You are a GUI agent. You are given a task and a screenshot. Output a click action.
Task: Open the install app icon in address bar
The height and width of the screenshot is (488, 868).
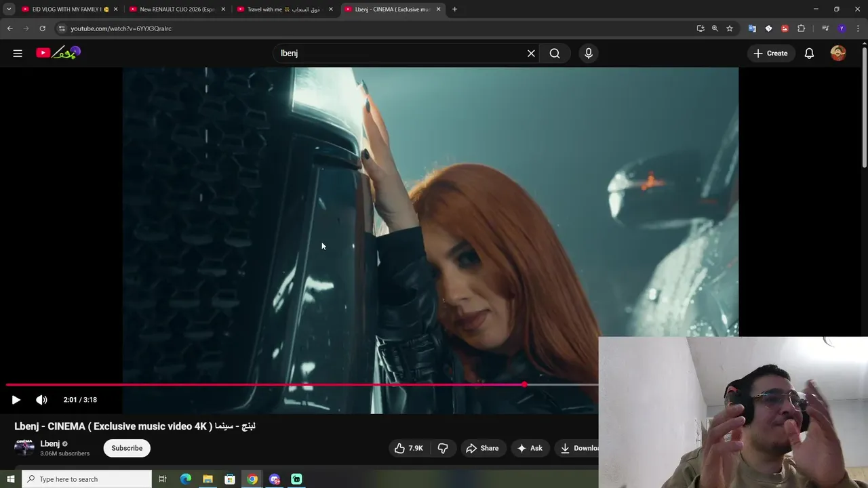pos(701,28)
